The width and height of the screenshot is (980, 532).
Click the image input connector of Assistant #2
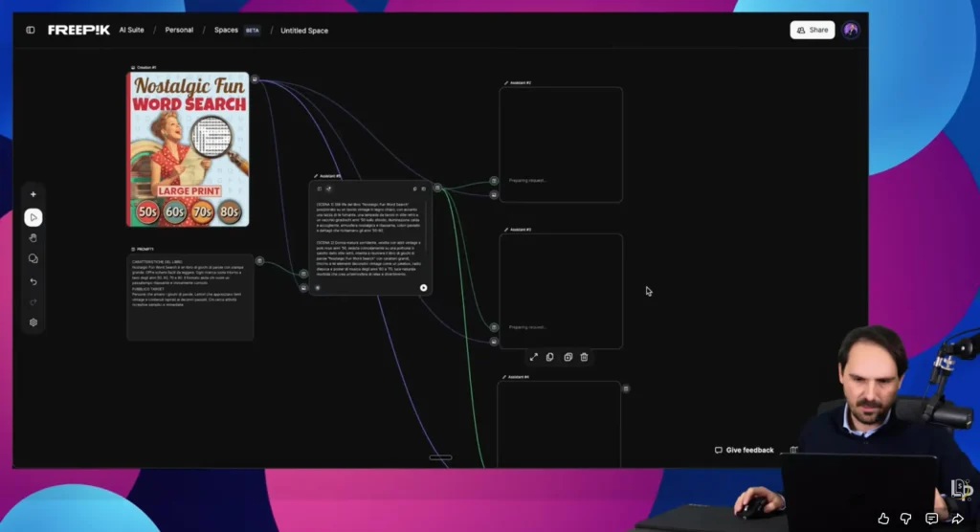494,195
